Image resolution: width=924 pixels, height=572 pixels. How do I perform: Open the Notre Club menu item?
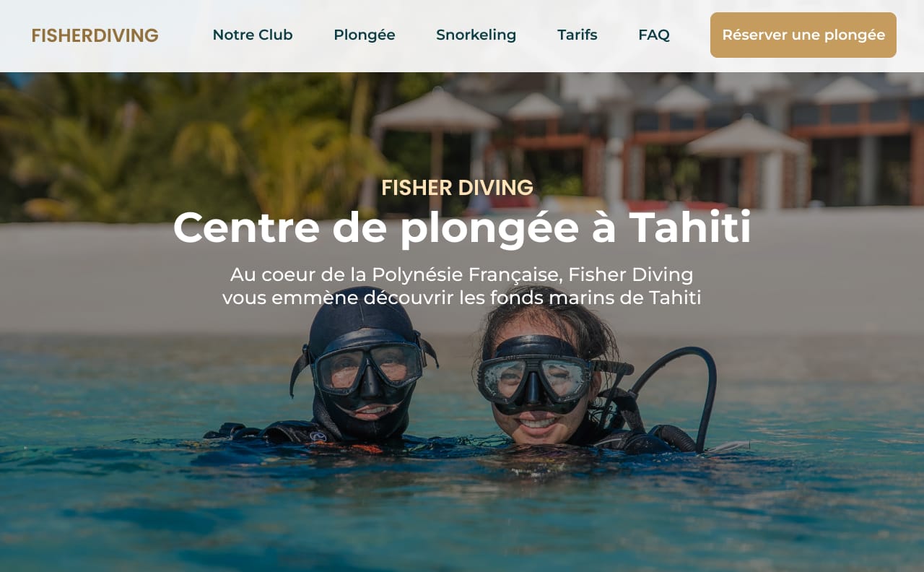pos(253,35)
